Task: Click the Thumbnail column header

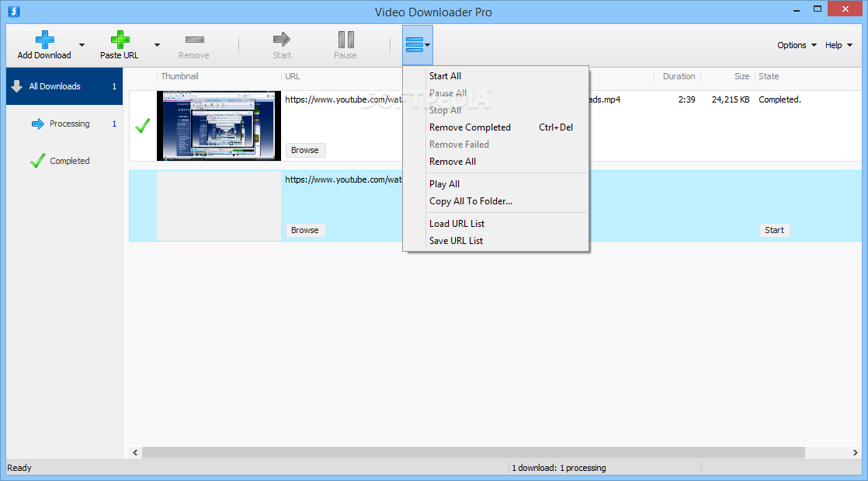Action: pos(180,76)
